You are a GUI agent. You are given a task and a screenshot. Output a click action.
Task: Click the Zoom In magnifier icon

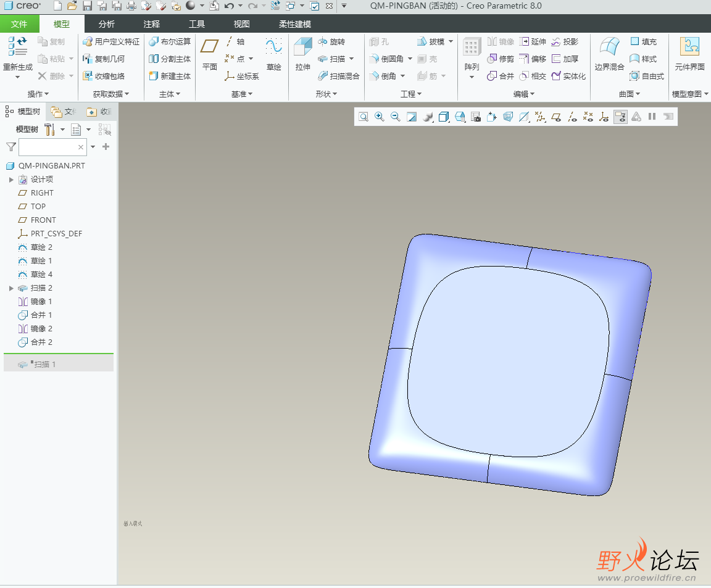pyautogui.click(x=380, y=117)
